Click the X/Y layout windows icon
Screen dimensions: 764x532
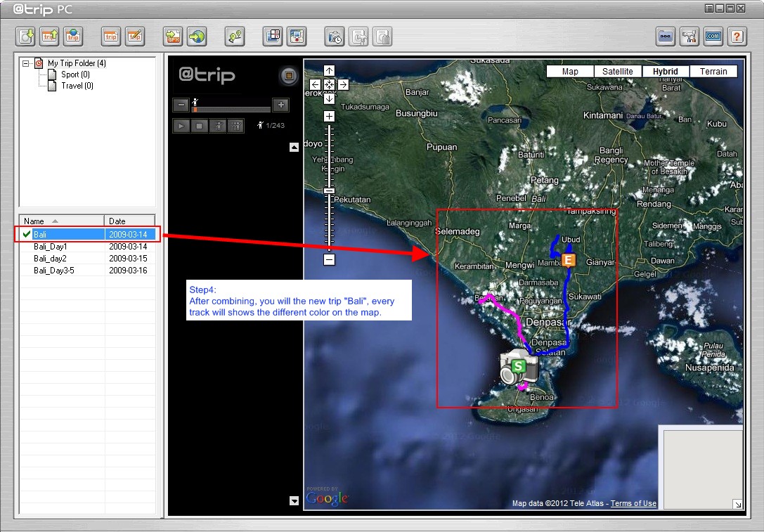273,37
